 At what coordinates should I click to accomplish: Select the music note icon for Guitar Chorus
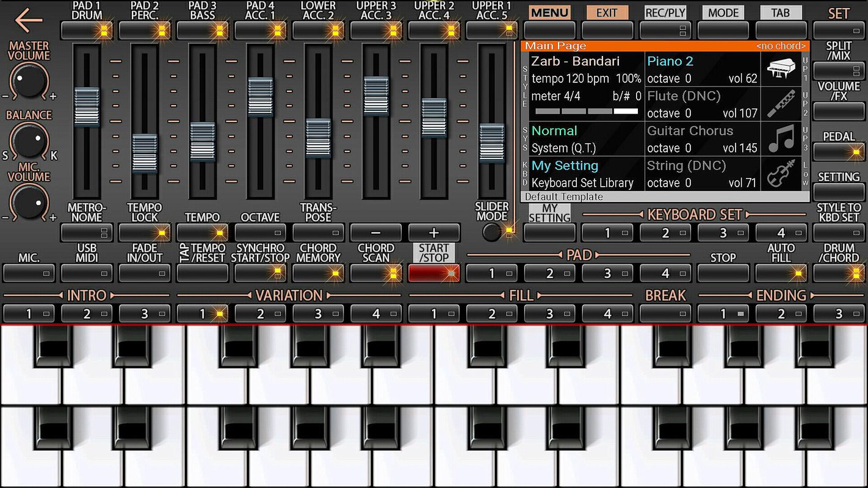[x=780, y=138]
